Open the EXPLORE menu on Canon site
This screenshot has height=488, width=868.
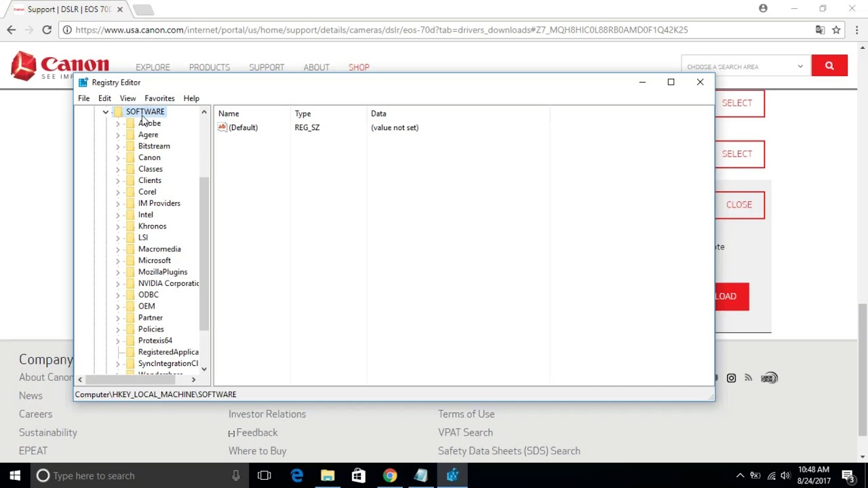[153, 67]
